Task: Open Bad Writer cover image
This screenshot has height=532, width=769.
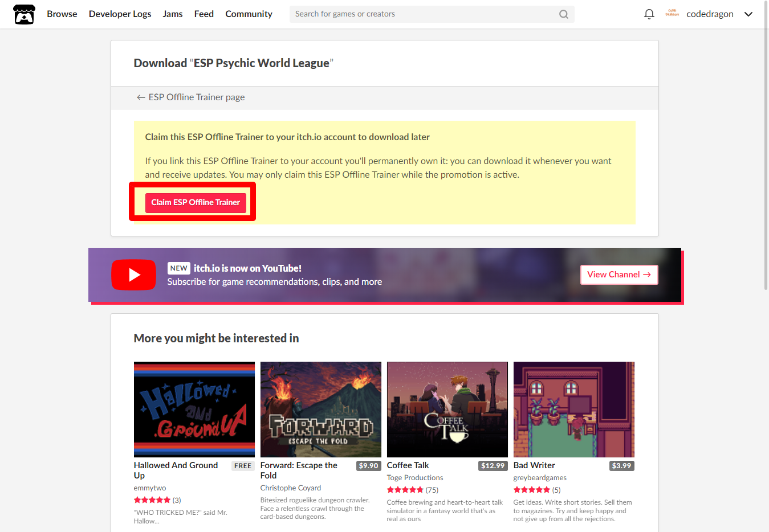Action: point(574,410)
